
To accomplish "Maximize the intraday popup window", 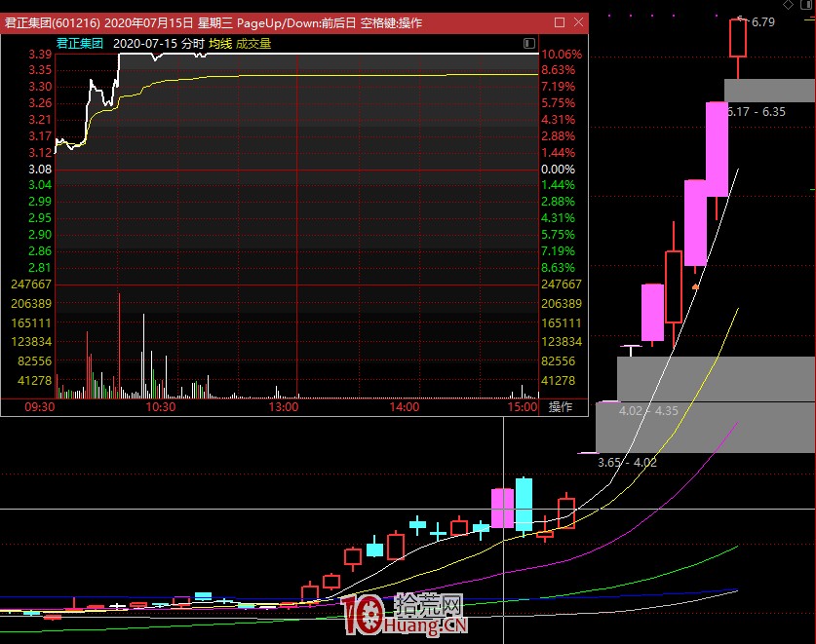I will click(x=560, y=22).
